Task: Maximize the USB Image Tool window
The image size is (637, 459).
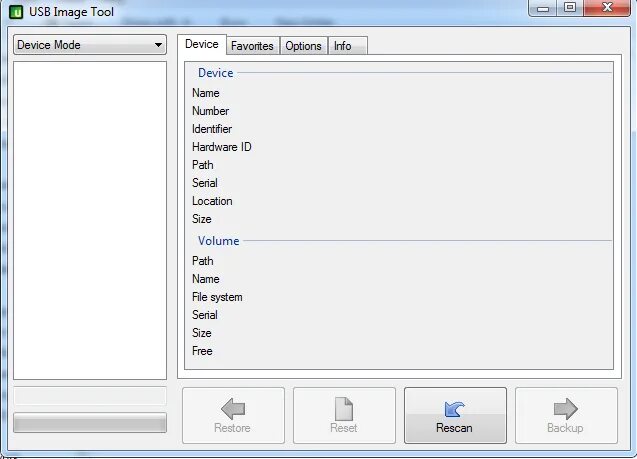Action: tap(570, 8)
